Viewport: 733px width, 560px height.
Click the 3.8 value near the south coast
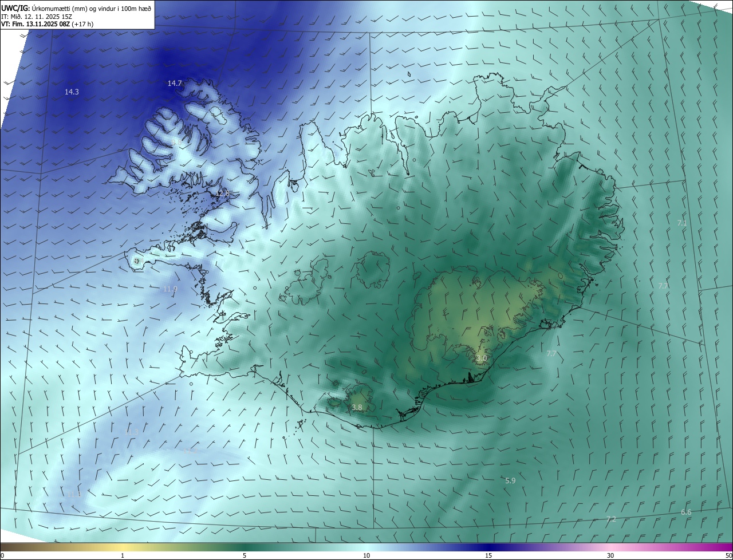tap(357, 408)
